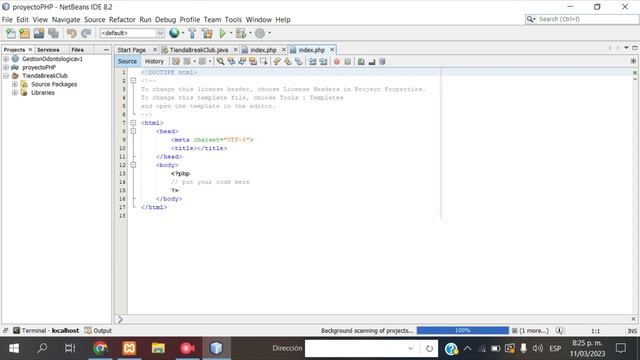Click the Undo arrow icon
Viewport: 640px width, 360px height.
(x=71, y=33)
